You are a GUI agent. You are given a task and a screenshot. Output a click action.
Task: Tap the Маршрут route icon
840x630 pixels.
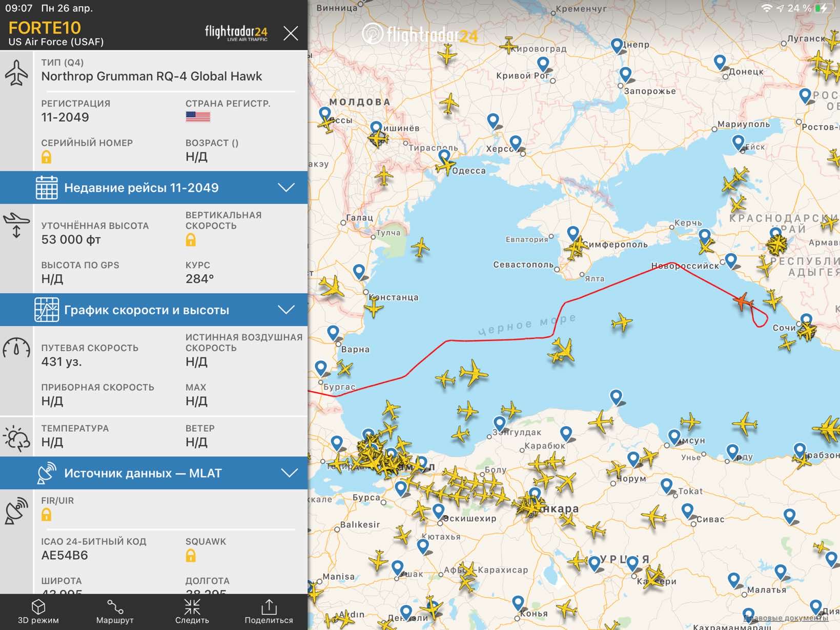[x=115, y=612]
